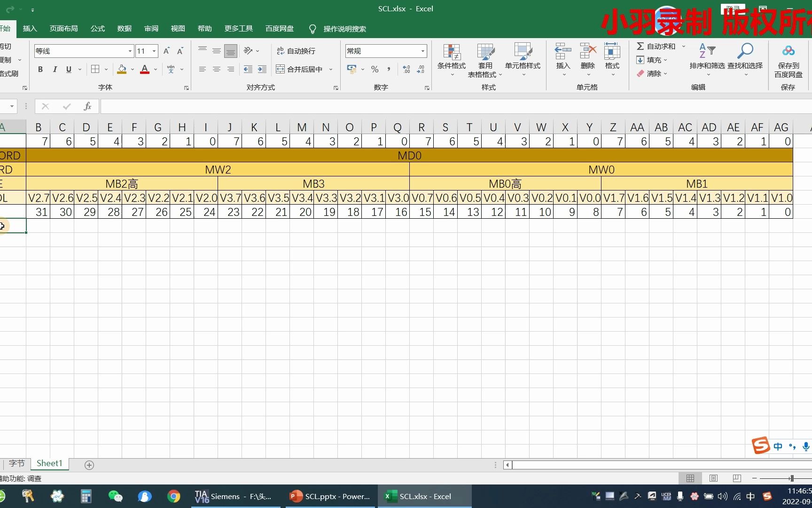Increase the cell indent
The width and height of the screenshot is (812, 508).
pos(262,69)
